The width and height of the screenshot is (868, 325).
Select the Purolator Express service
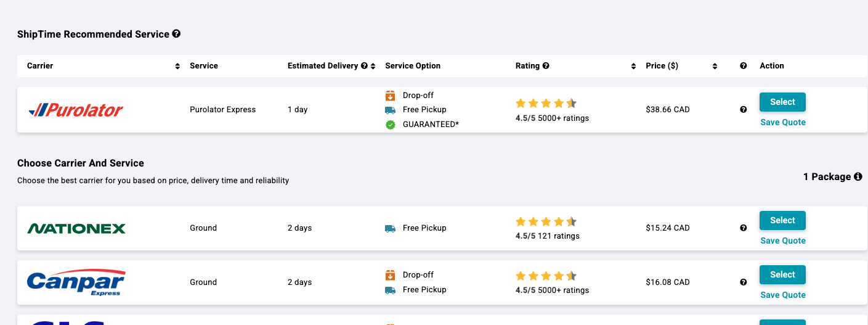[x=782, y=102]
